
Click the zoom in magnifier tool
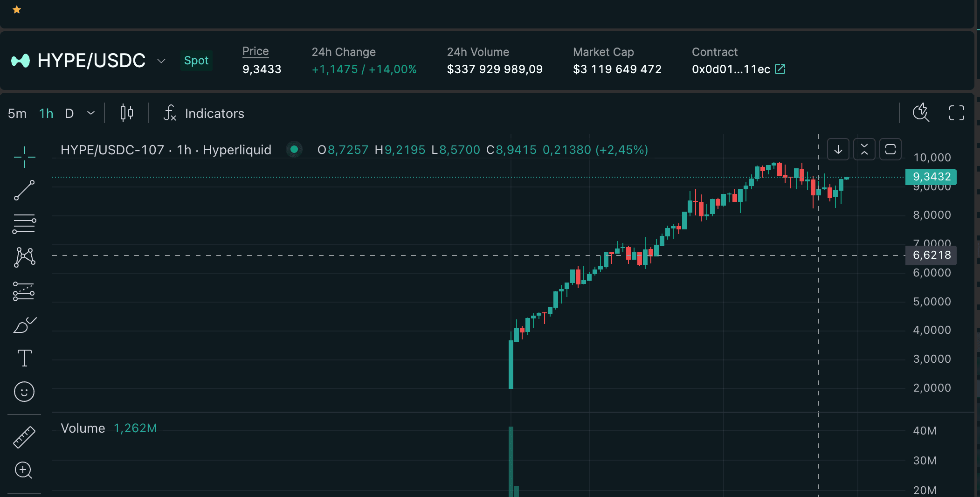tap(24, 470)
